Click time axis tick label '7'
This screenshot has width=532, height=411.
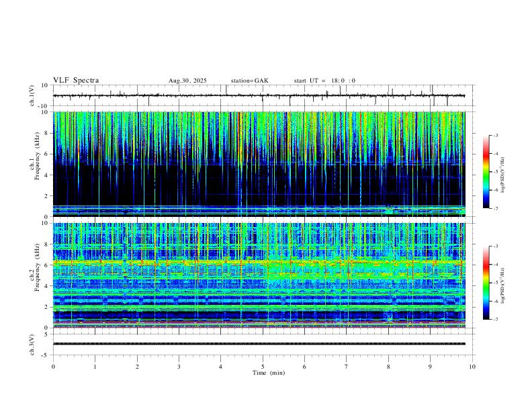[x=347, y=367]
